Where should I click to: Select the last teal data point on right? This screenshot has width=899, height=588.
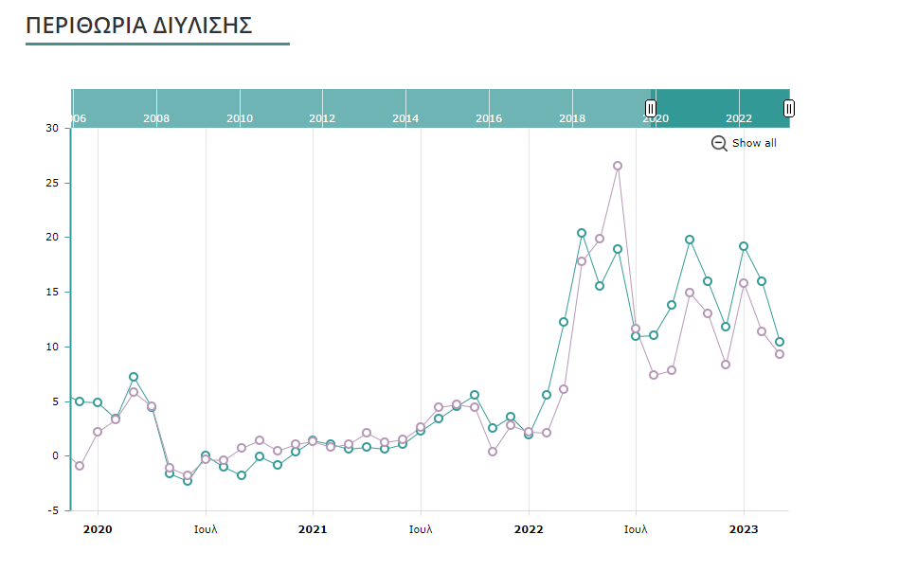[x=780, y=342]
